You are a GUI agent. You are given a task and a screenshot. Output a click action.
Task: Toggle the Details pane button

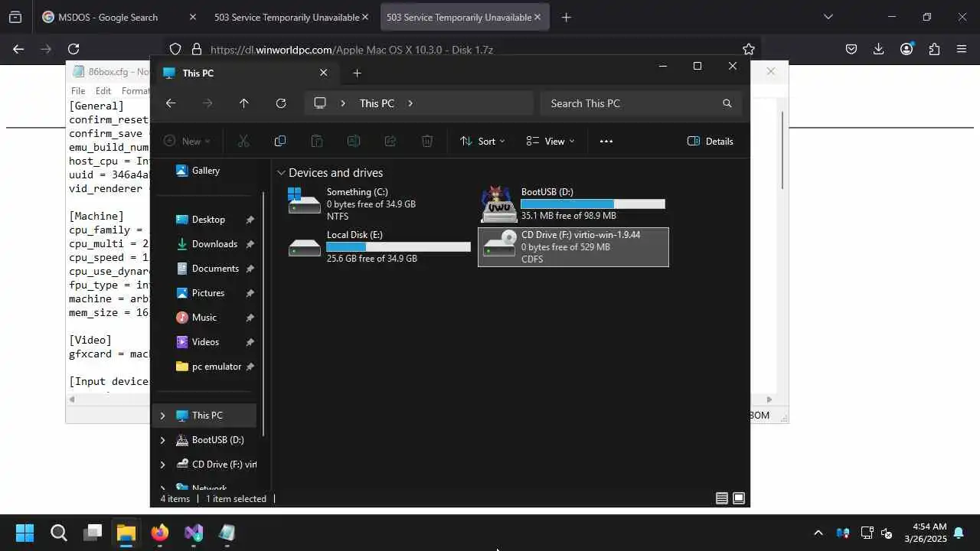[x=710, y=141]
